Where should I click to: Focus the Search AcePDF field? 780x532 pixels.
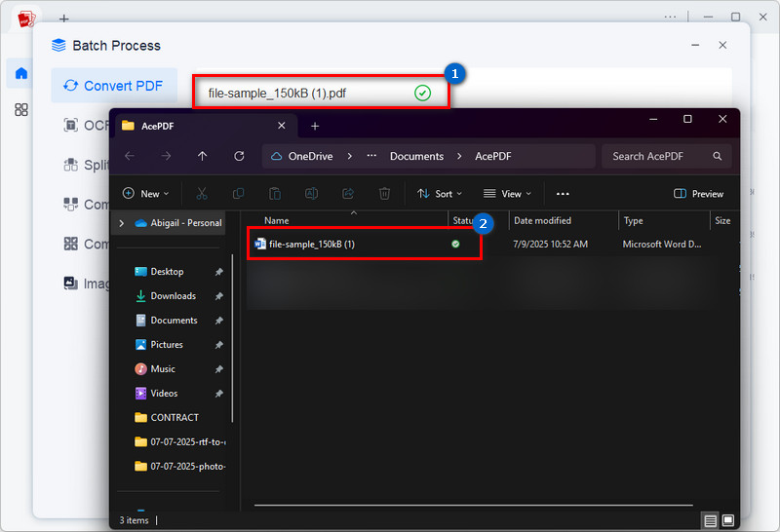tap(667, 156)
